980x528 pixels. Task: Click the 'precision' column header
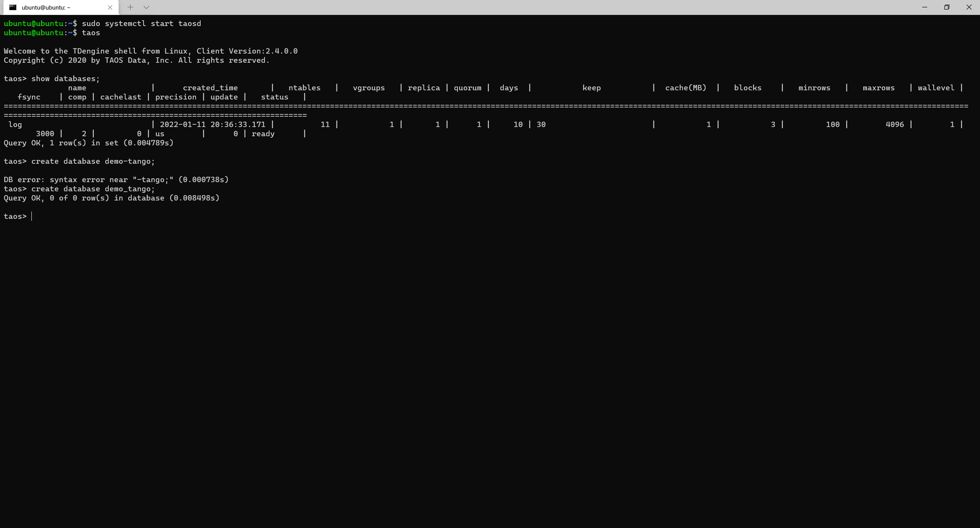pos(176,97)
